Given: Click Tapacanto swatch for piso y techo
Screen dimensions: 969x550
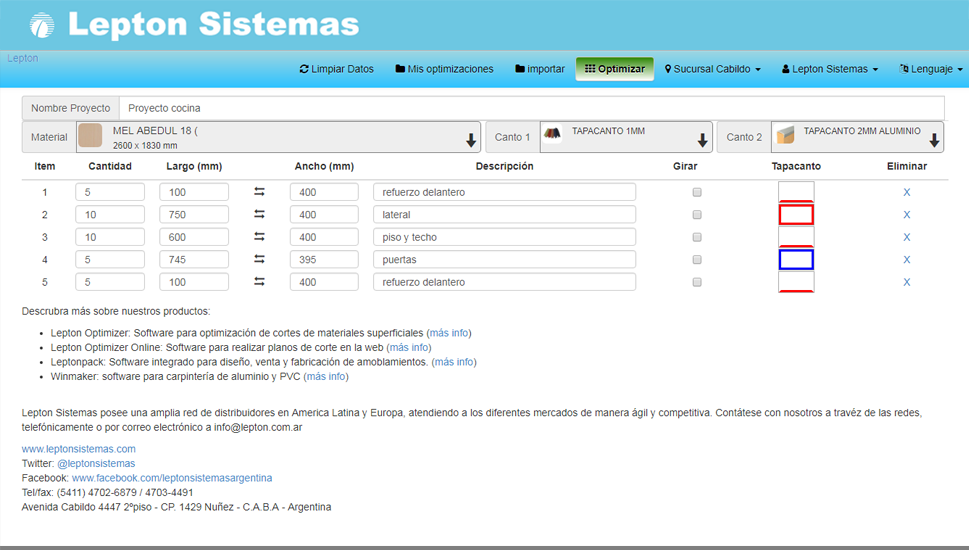Looking at the screenshot, I should pyautogui.click(x=796, y=237).
